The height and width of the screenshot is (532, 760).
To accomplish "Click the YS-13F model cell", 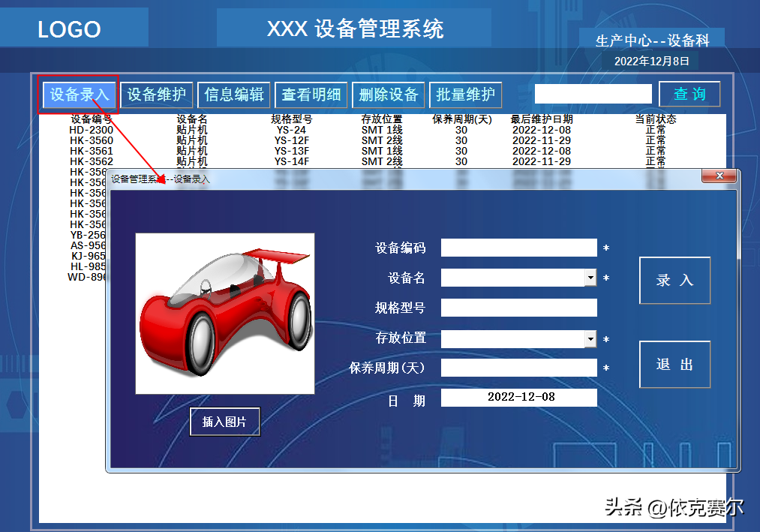I will 291,152.
